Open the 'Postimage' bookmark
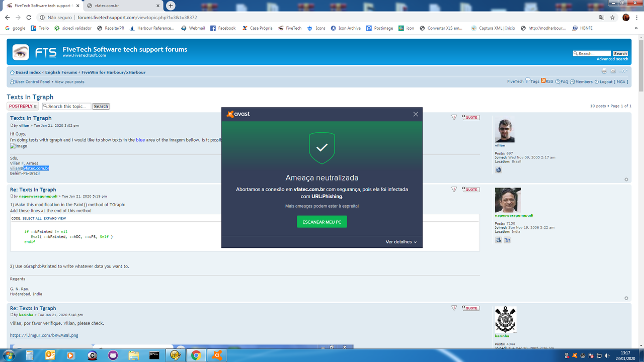 (x=379, y=28)
